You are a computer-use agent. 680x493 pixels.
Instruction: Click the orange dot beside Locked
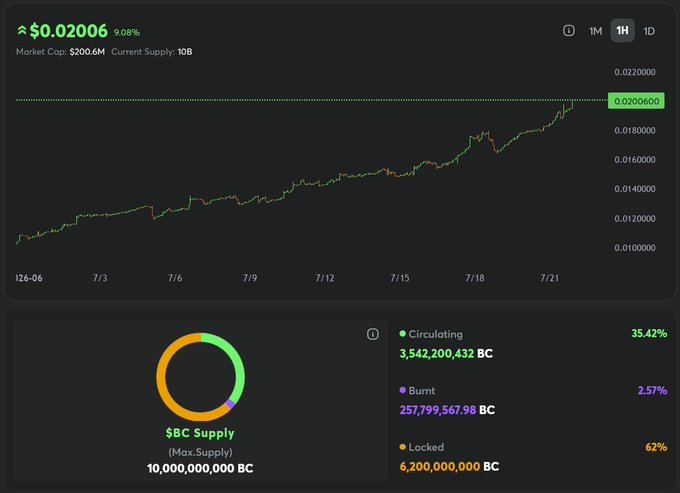tap(402, 447)
